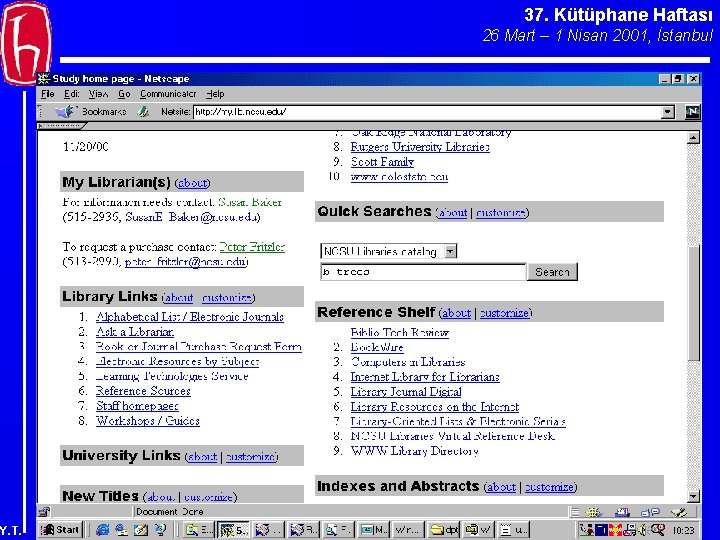Open the 'about' link for My Librarian(s)
720x540 pixels.
tap(192, 183)
